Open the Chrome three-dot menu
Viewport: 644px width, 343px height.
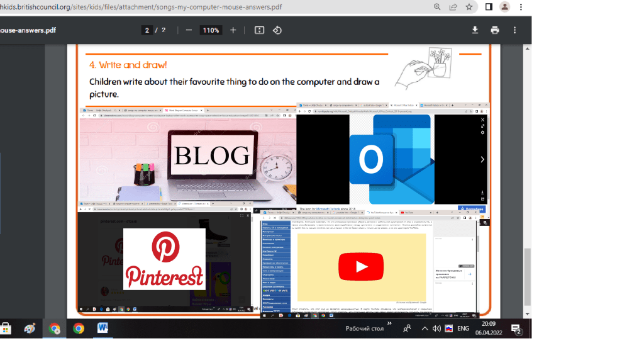(521, 7)
